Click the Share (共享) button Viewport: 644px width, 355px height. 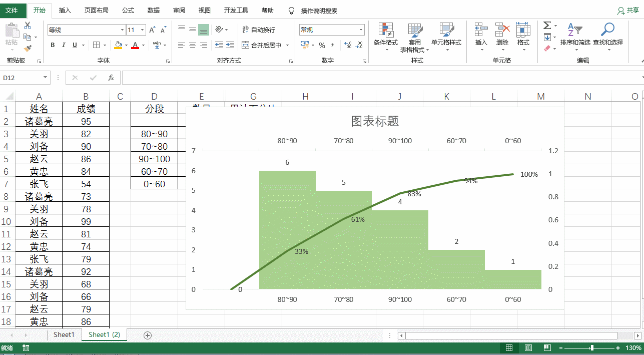pyautogui.click(x=628, y=11)
